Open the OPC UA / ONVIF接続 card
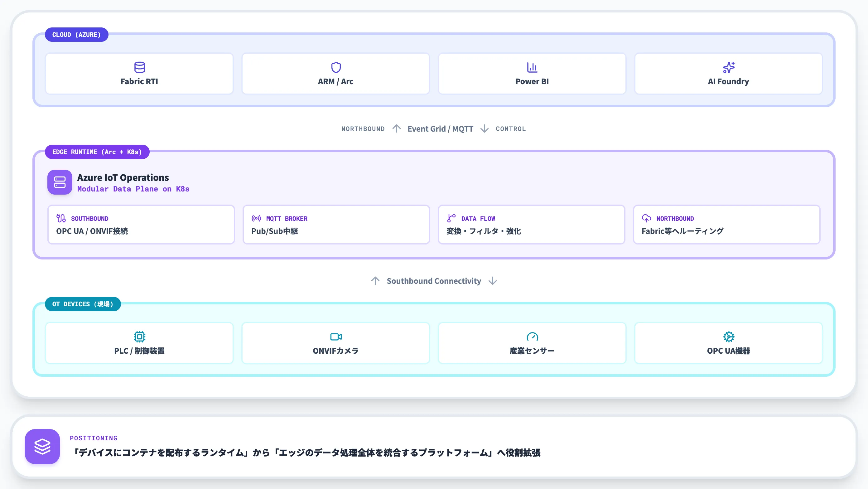Image resolution: width=868 pixels, height=489 pixels. tap(141, 225)
